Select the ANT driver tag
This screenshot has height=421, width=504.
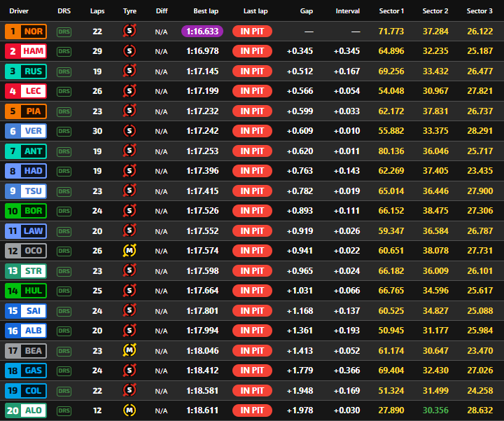pyautogui.click(x=26, y=151)
